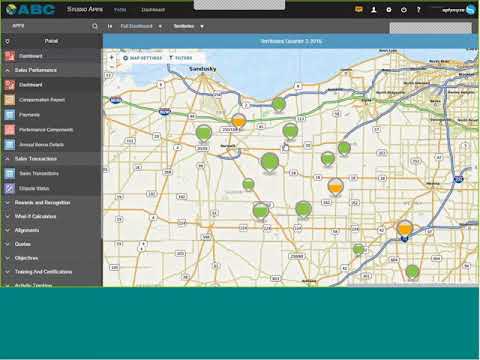Click the Sandusky city label on the map
Screen dimensions: 480x360
203,69
